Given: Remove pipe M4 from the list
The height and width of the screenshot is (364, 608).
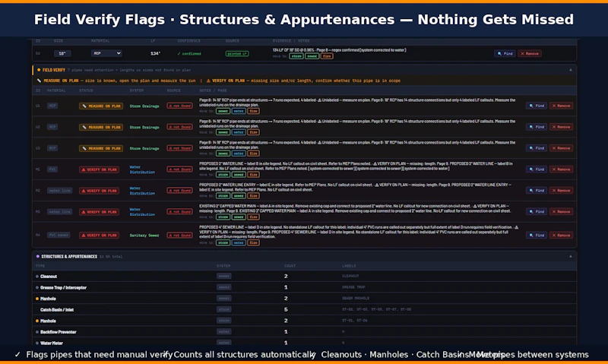Looking at the screenshot, I should 561,236.
